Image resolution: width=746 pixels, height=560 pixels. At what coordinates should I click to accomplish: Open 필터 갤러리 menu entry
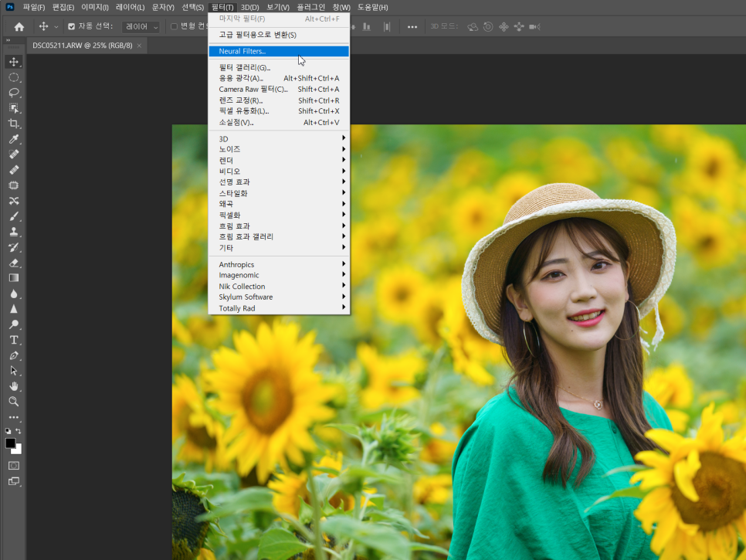(x=279, y=67)
